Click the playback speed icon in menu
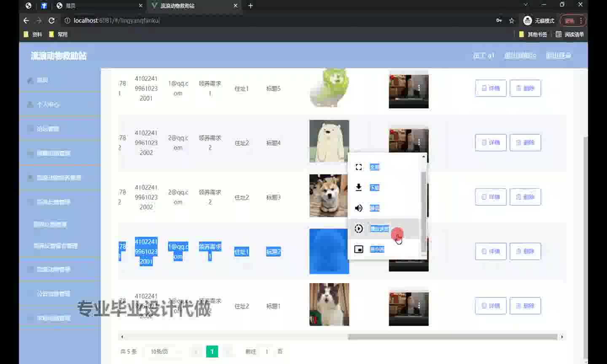 359,229
